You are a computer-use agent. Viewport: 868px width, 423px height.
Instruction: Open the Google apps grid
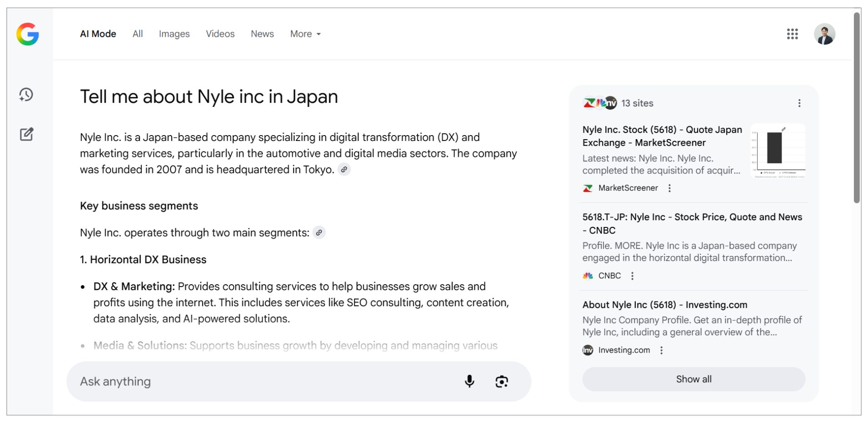point(792,34)
